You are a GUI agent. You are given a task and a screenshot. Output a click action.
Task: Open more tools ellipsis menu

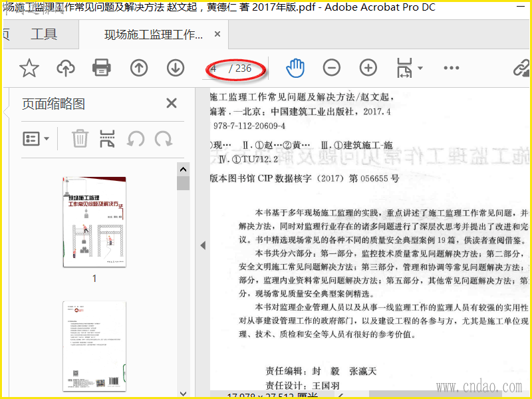pos(452,68)
